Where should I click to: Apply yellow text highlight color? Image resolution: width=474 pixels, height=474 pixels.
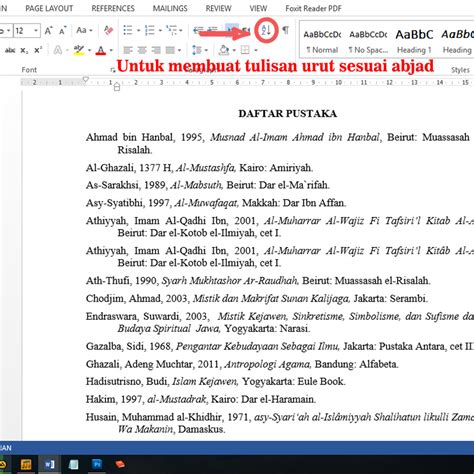[79, 50]
